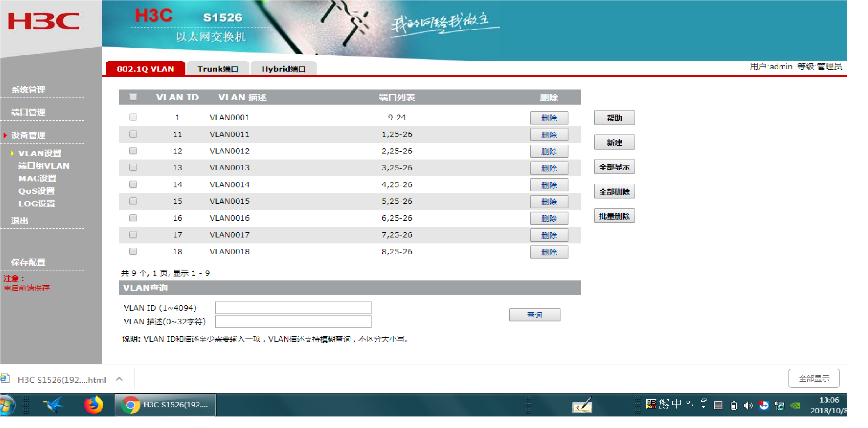Click 删除 in the VLAN 14 row
868x428 pixels.
pos(549,185)
